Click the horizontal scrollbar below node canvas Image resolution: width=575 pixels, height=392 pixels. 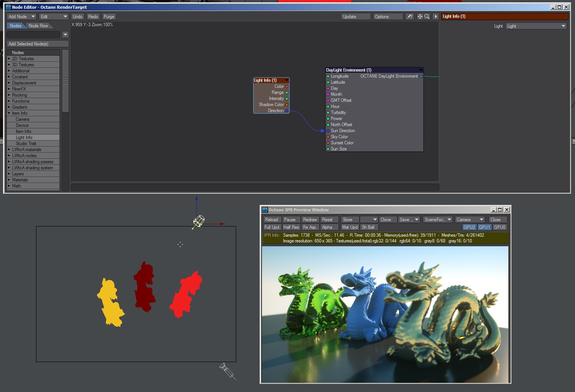[255, 187]
